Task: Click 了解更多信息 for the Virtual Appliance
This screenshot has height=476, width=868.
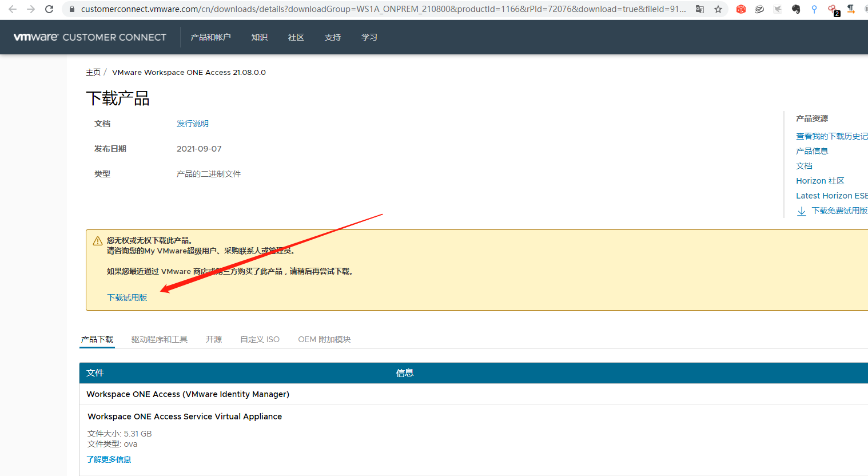Action: click(109, 459)
